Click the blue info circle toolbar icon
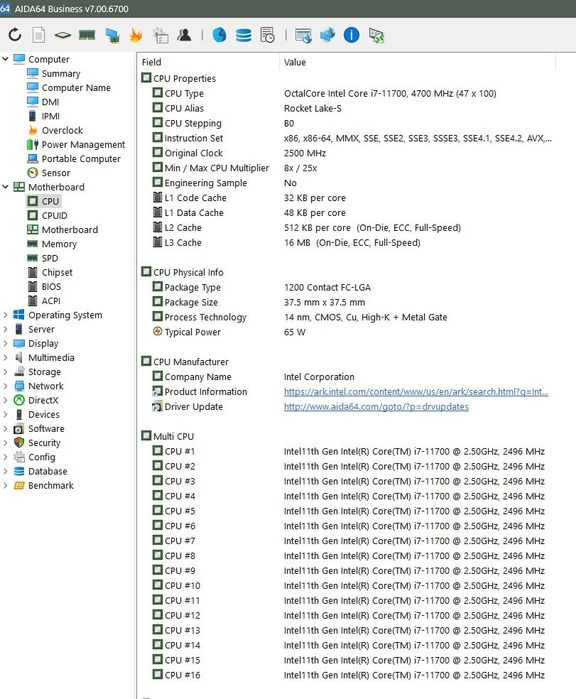The height and width of the screenshot is (699, 576). 351,35
